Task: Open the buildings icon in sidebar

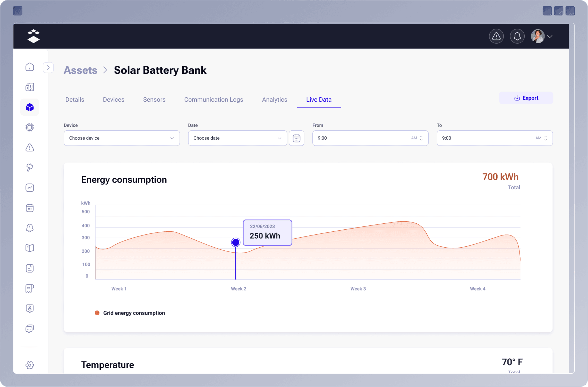Action: click(x=30, y=87)
